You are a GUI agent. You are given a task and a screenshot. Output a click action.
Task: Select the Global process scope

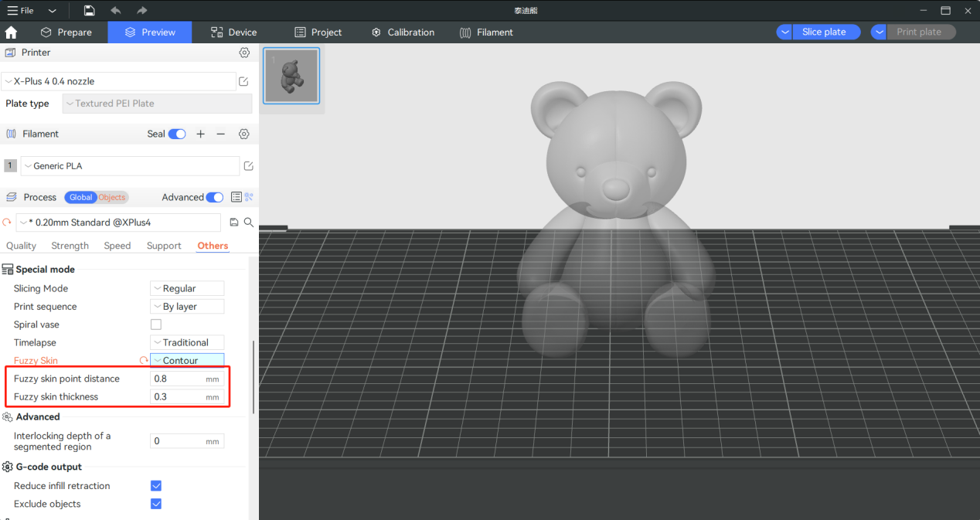(x=80, y=197)
